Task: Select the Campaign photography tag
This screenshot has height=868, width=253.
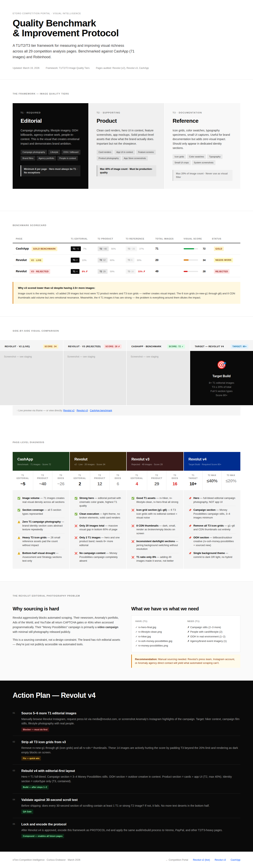Action: point(34,152)
